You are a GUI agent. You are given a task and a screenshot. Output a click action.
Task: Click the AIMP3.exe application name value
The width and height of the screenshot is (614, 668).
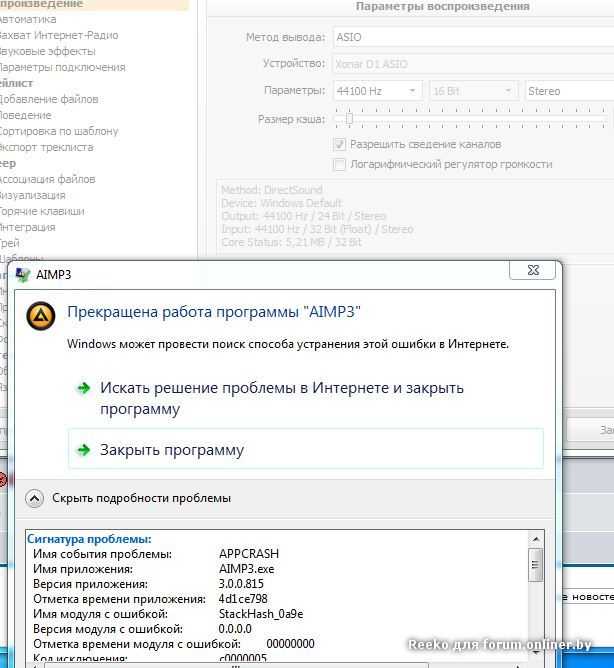tap(246, 569)
